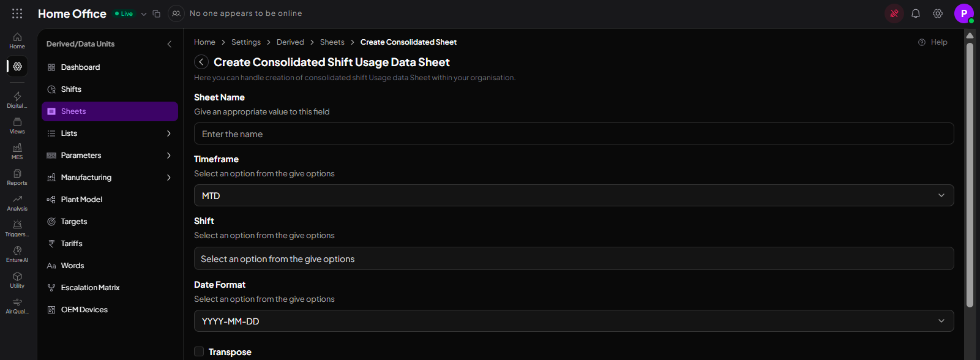The width and height of the screenshot is (980, 360).
Task: Open the Shift options selector
Action: coord(574,258)
